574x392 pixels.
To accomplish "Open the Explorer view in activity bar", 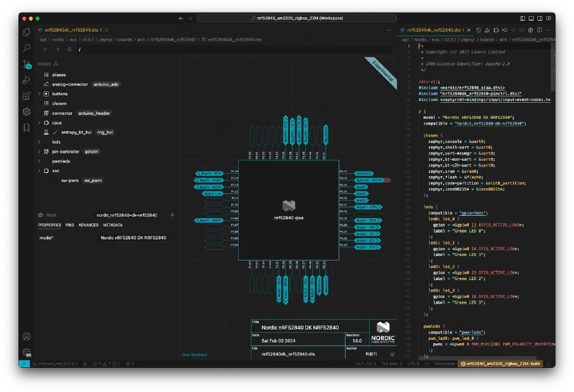I will pos(26,32).
